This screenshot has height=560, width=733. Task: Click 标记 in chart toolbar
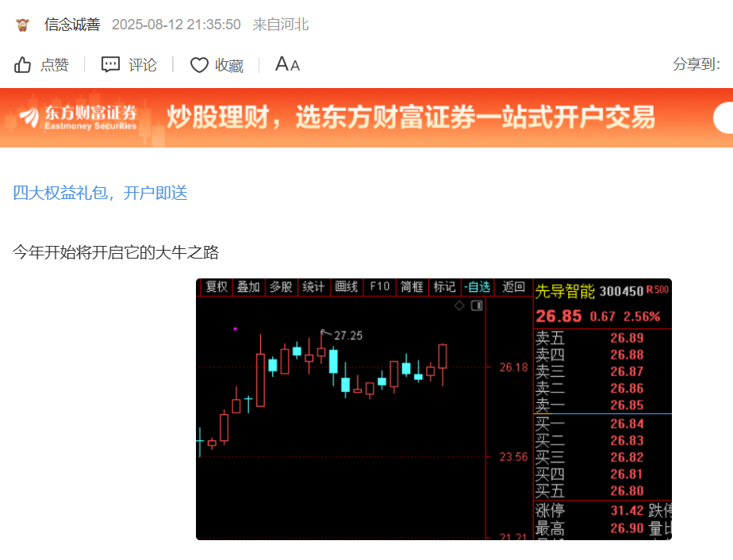[x=444, y=286]
